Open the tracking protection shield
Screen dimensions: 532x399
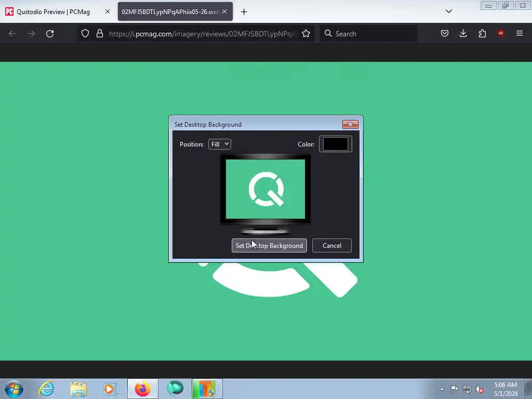pyautogui.click(x=85, y=34)
